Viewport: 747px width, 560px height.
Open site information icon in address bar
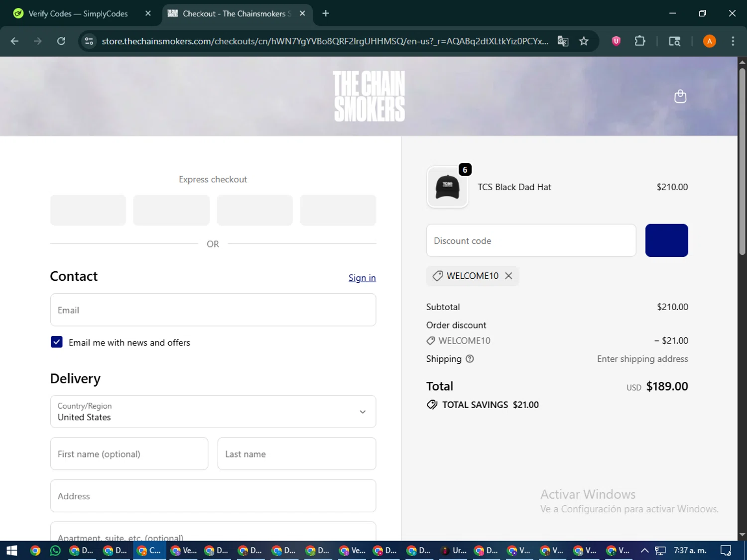pyautogui.click(x=89, y=41)
